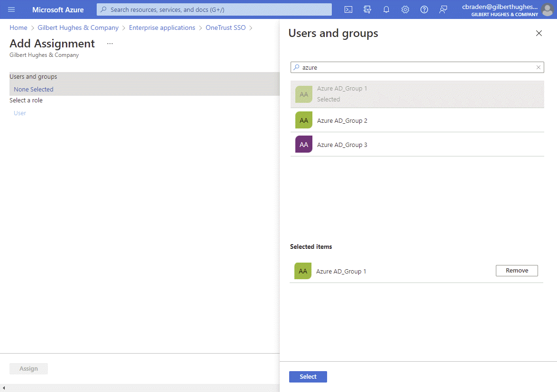Viewport: 557px width, 392px height.
Task: Open the Directories and subscriptions filter icon
Action: [x=367, y=9]
